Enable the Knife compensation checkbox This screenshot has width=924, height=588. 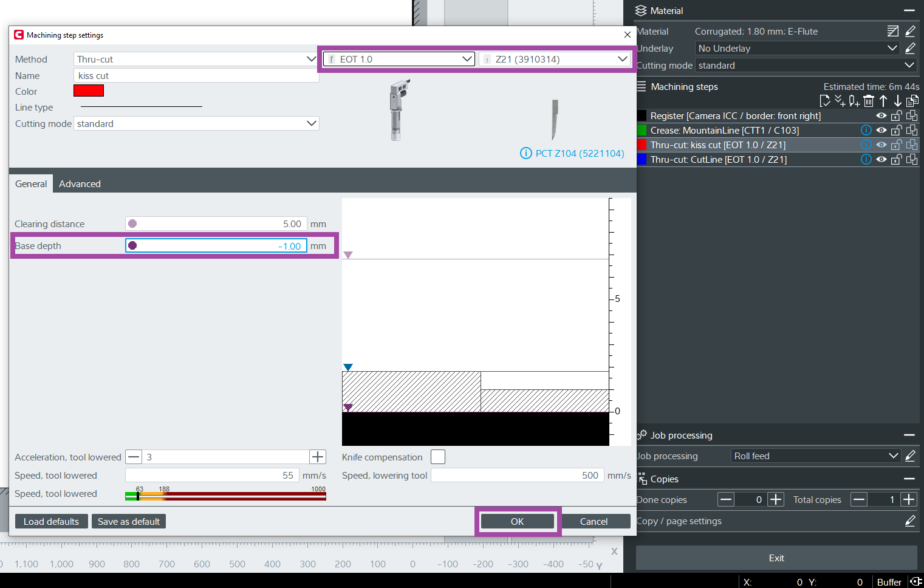pyautogui.click(x=437, y=457)
